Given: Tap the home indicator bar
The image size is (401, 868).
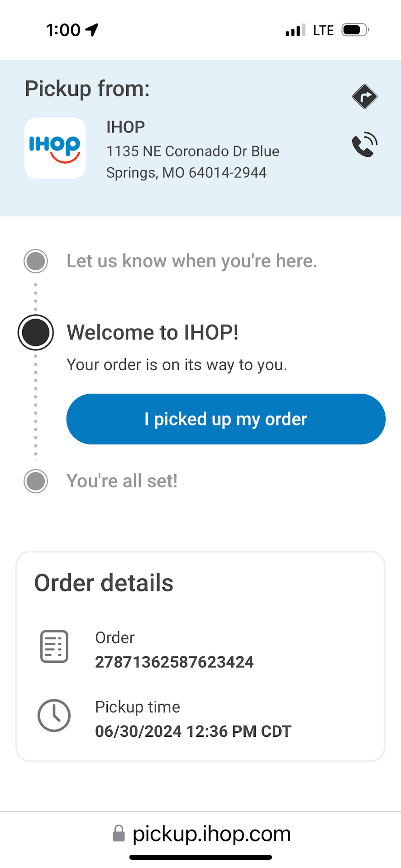Looking at the screenshot, I should click(200, 857).
